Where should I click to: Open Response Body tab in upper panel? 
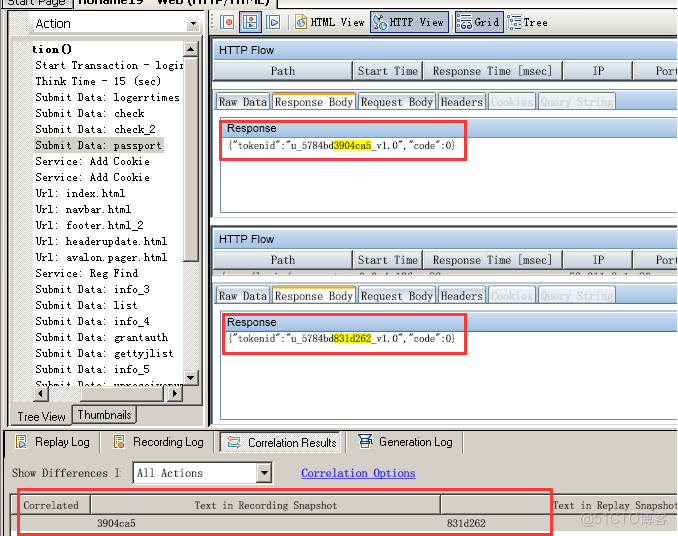tap(314, 102)
